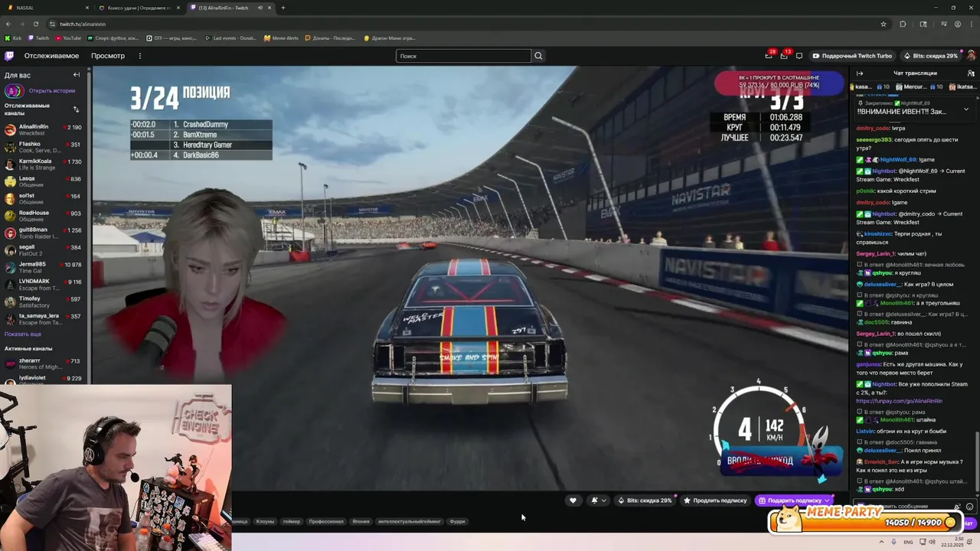Click 'Bits: скидка 29%' under the player

(645, 500)
